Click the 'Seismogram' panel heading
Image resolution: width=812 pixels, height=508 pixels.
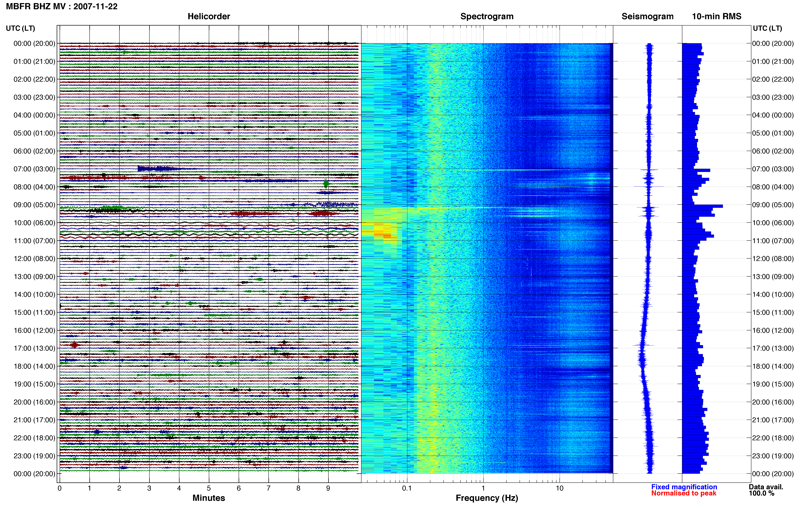pos(648,16)
